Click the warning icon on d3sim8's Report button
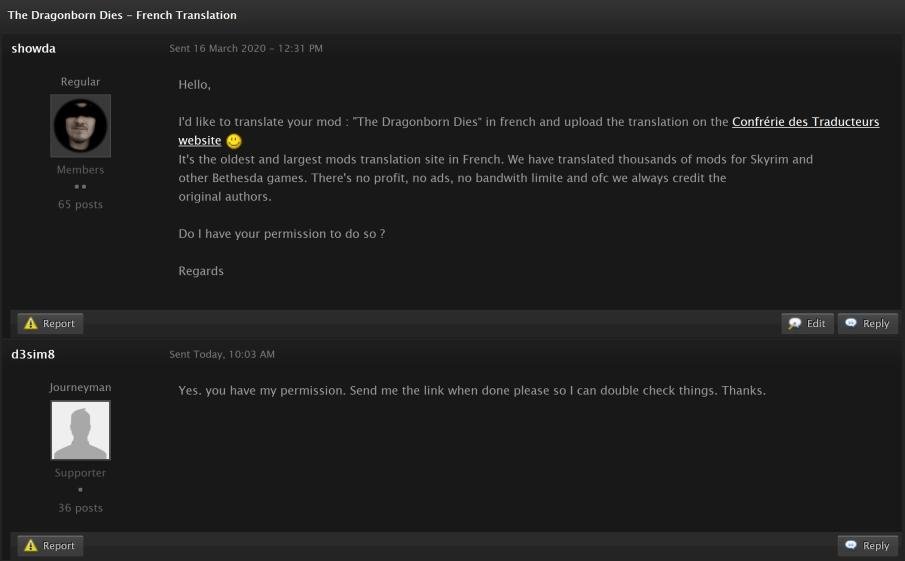Screen dimensions: 905x561 coord(31,546)
